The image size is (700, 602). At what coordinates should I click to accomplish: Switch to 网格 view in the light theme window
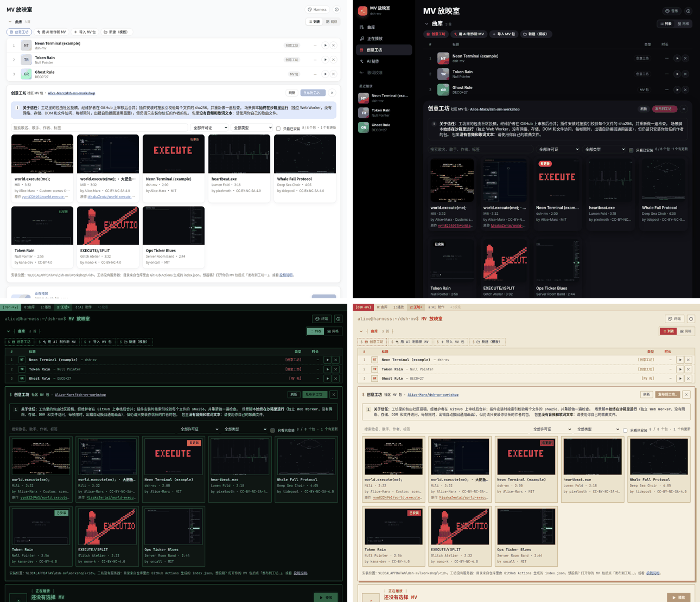332,22
